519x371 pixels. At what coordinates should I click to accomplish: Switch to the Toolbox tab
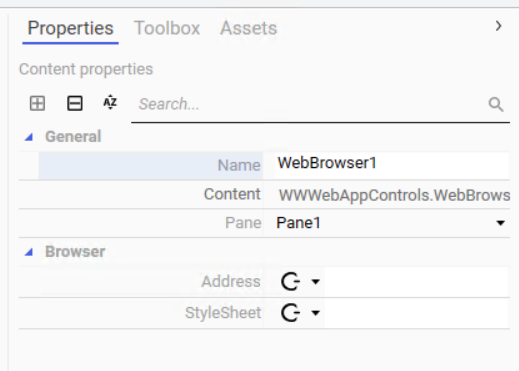(x=167, y=28)
